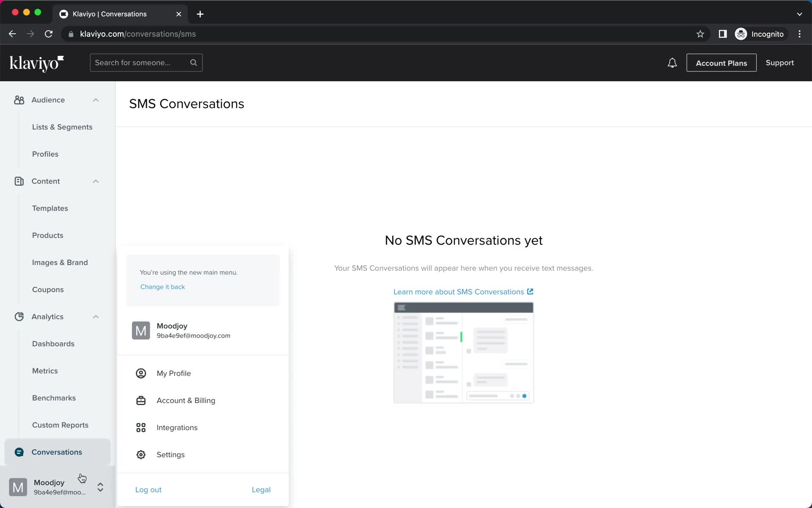812x508 pixels.
Task: Open Products page
Action: click(x=48, y=235)
